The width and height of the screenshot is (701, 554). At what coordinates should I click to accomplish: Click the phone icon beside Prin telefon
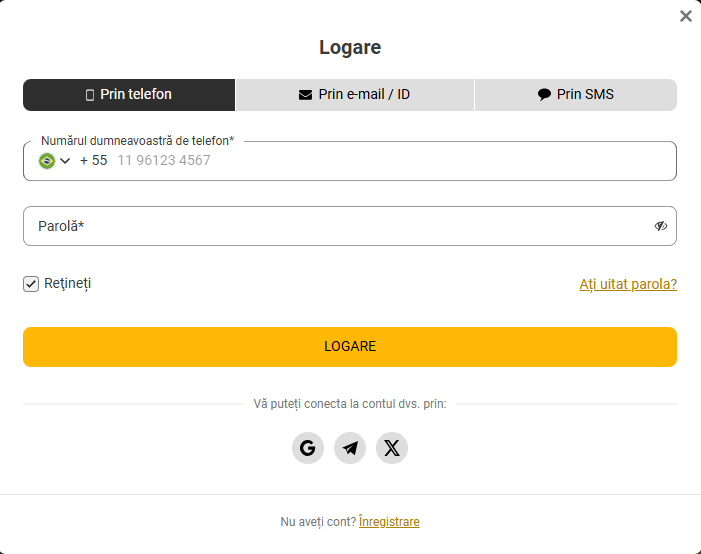pos(90,95)
